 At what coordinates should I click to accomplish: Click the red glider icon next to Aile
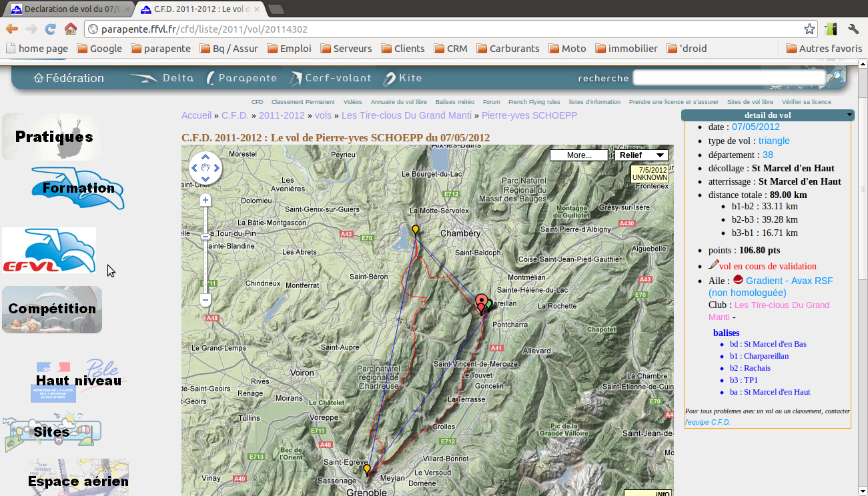(x=738, y=280)
